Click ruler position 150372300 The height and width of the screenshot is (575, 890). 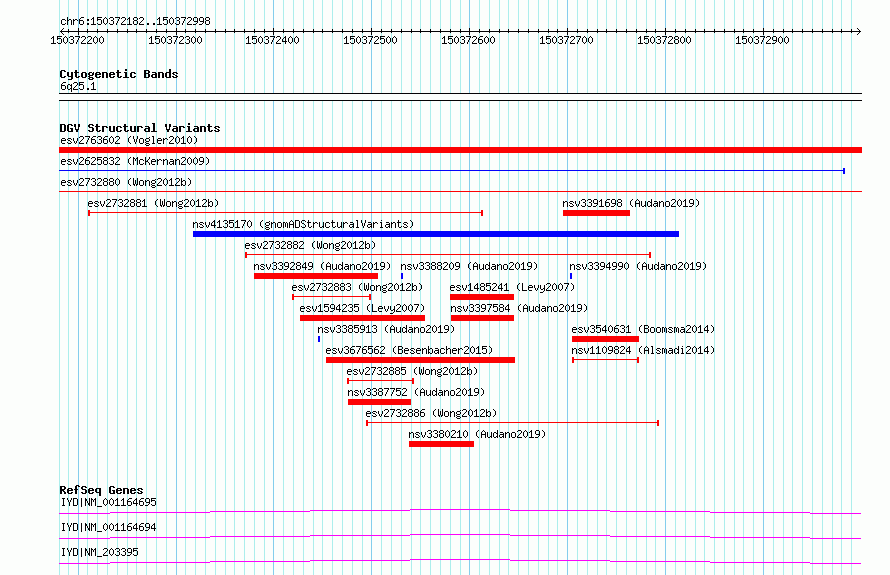175,40
